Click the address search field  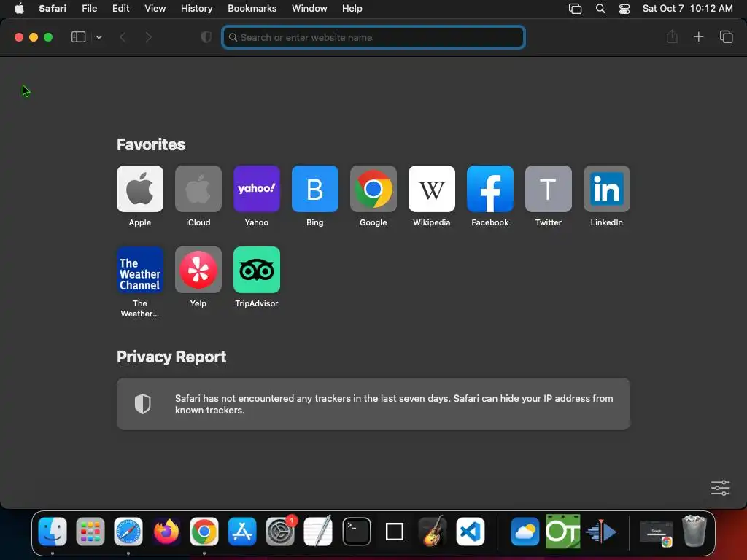373,37
